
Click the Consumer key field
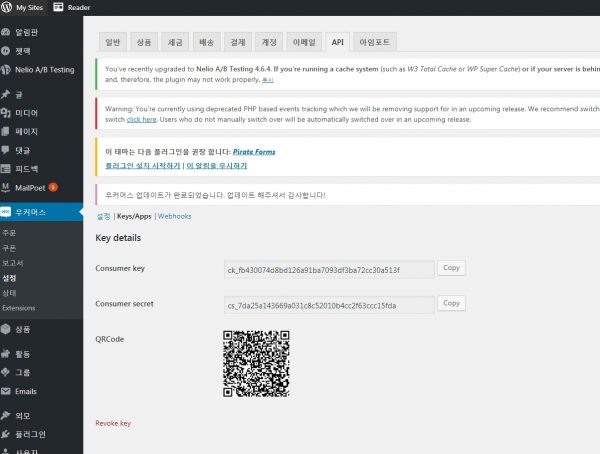(x=329, y=269)
